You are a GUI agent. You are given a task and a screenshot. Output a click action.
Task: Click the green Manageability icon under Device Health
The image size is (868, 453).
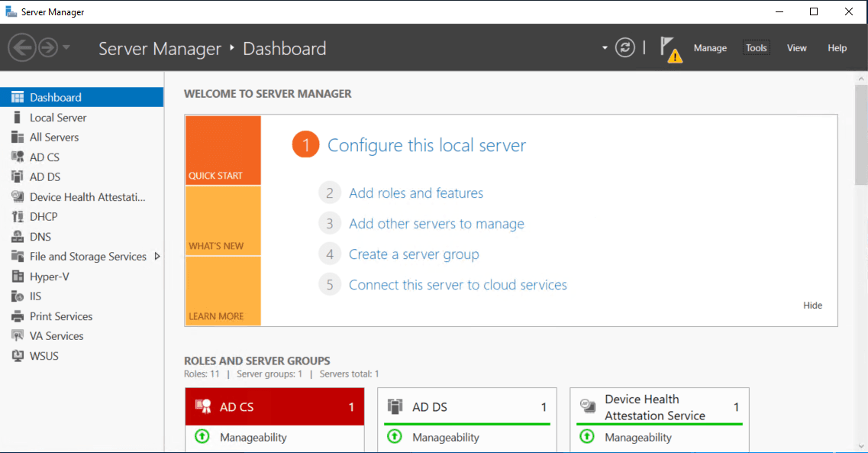pos(587,436)
